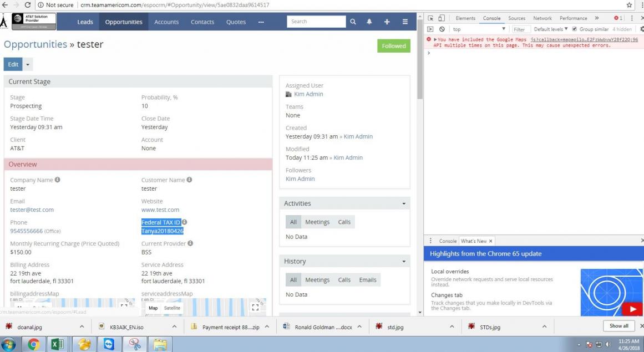The image size is (644, 352).
Task: Open the www.test.com website link
Action: 160,210
